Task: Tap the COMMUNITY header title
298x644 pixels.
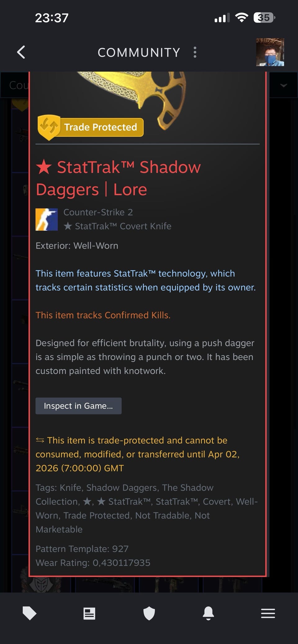Action: click(139, 52)
